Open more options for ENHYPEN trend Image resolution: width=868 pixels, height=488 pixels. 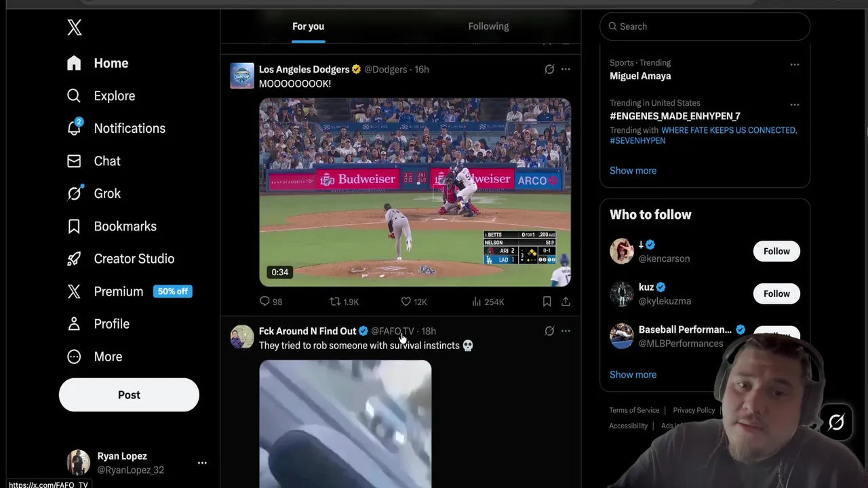794,105
